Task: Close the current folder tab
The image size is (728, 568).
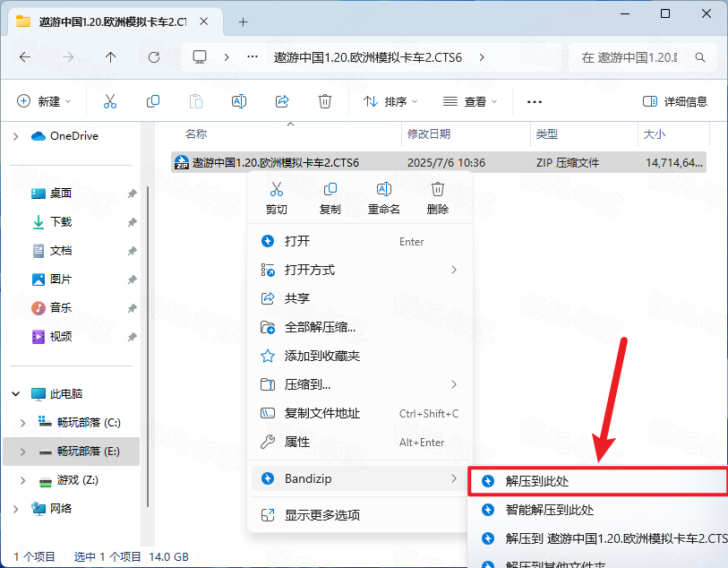Action: pyautogui.click(x=203, y=22)
